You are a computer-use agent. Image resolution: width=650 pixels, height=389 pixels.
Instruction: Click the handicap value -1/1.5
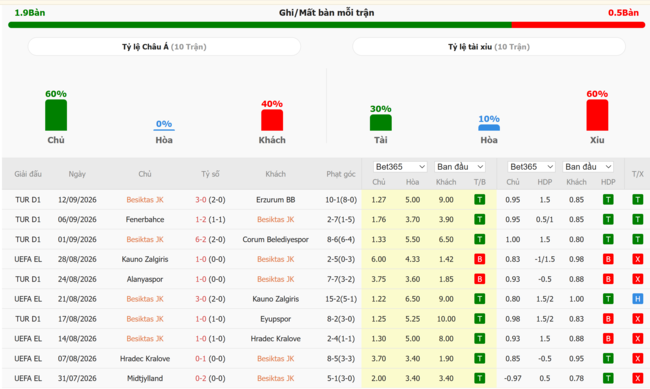point(545,259)
